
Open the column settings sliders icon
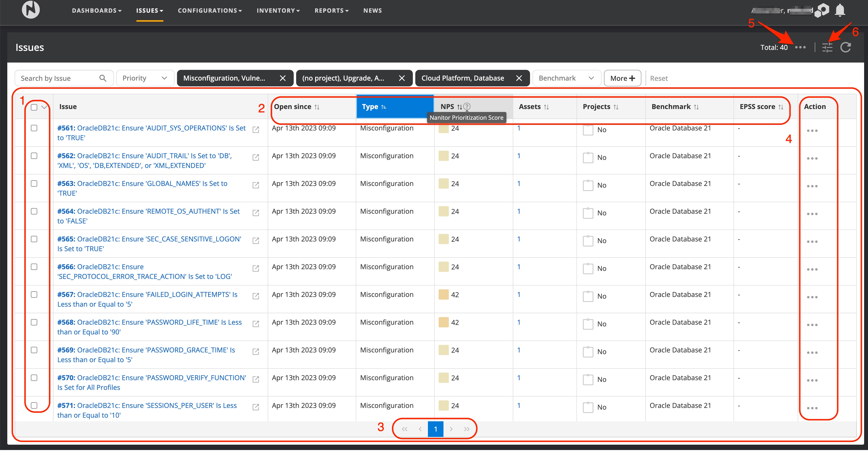[827, 47]
